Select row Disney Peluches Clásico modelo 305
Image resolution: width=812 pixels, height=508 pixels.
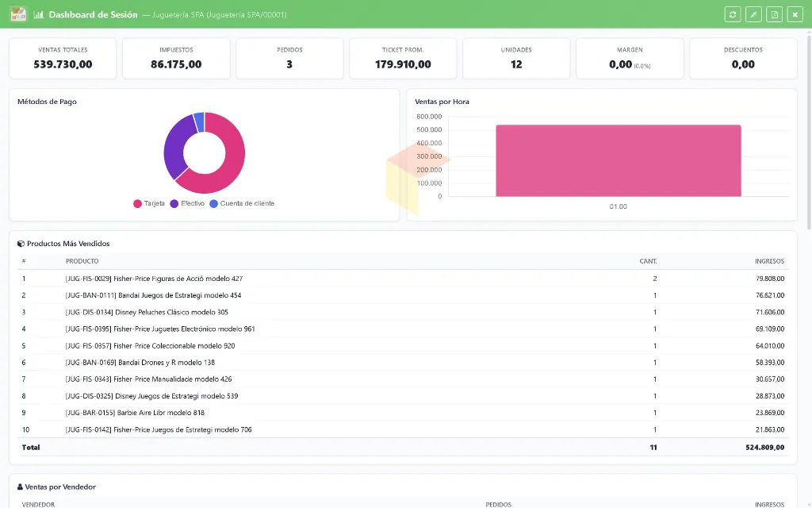coord(403,312)
